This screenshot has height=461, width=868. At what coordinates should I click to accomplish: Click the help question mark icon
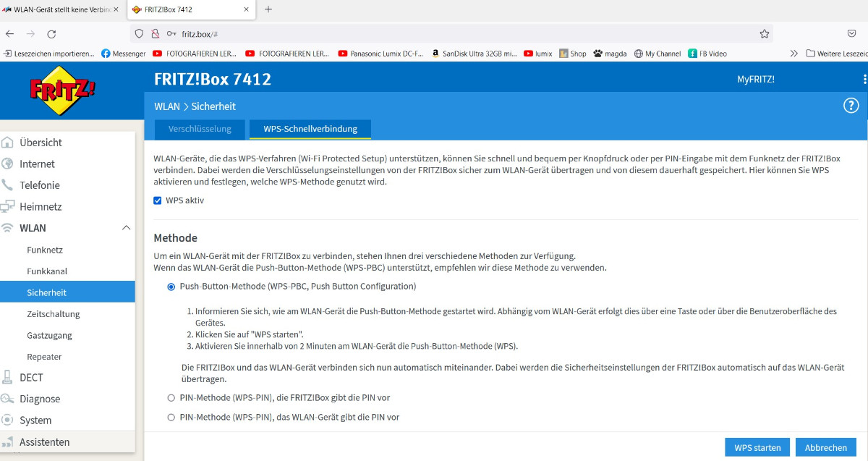click(x=851, y=104)
